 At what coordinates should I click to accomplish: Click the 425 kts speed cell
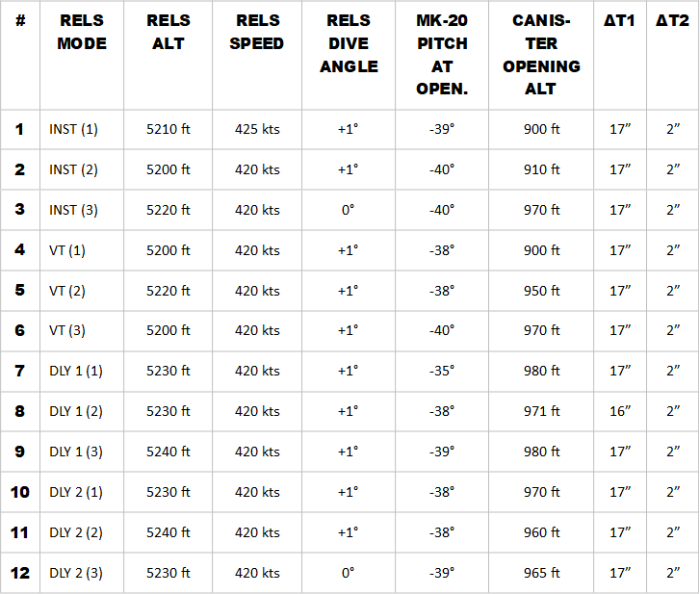click(x=257, y=130)
